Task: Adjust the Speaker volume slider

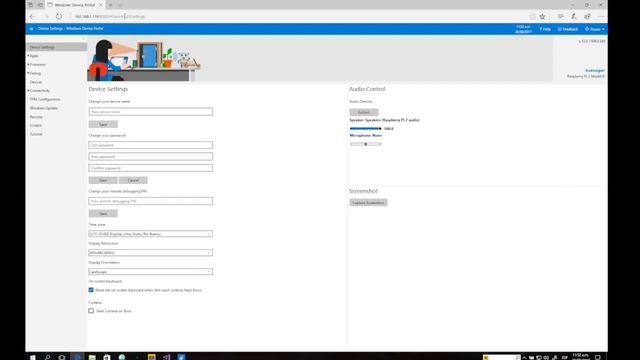Action: [x=365, y=129]
